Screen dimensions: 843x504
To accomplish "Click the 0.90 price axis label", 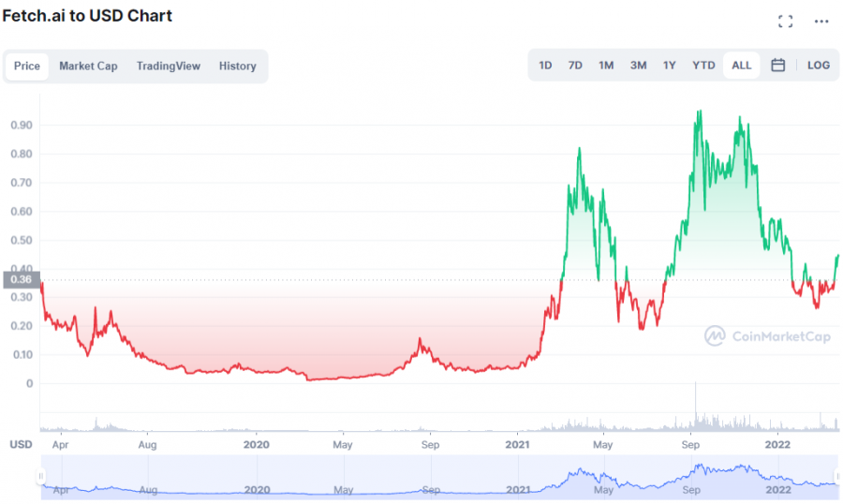I will click(22, 125).
